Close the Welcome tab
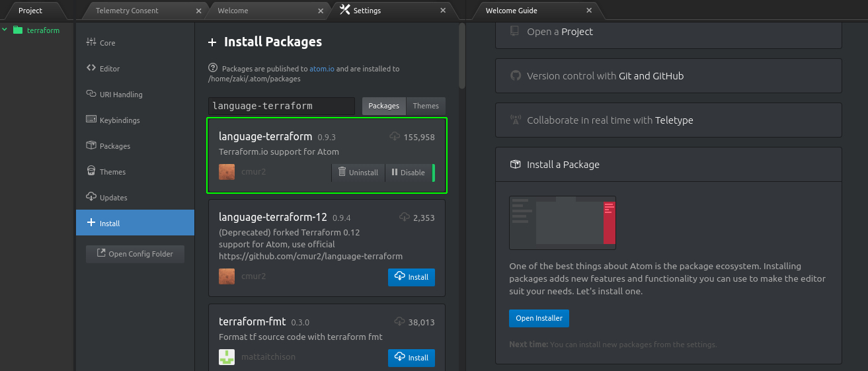The width and height of the screenshot is (868, 371). coord(321,11)
